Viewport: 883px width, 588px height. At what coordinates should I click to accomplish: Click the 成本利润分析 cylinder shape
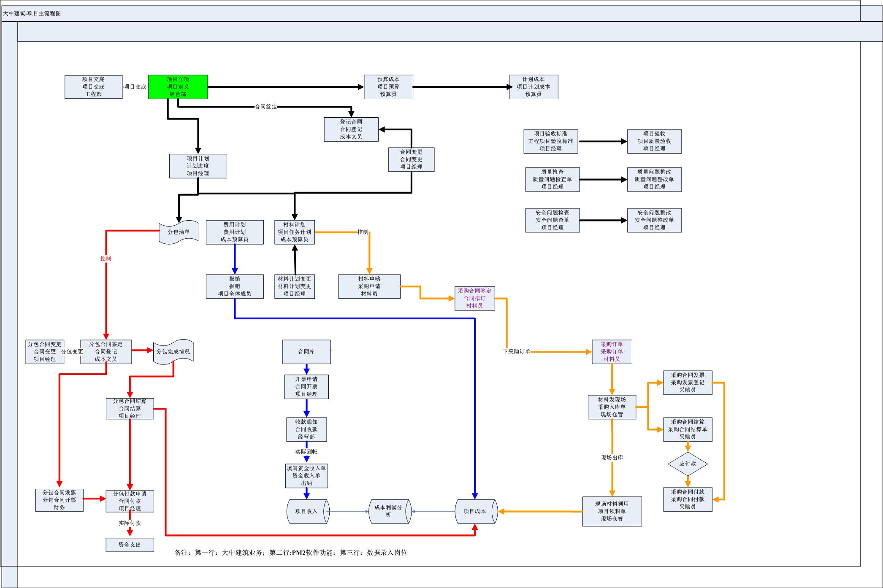389,511
